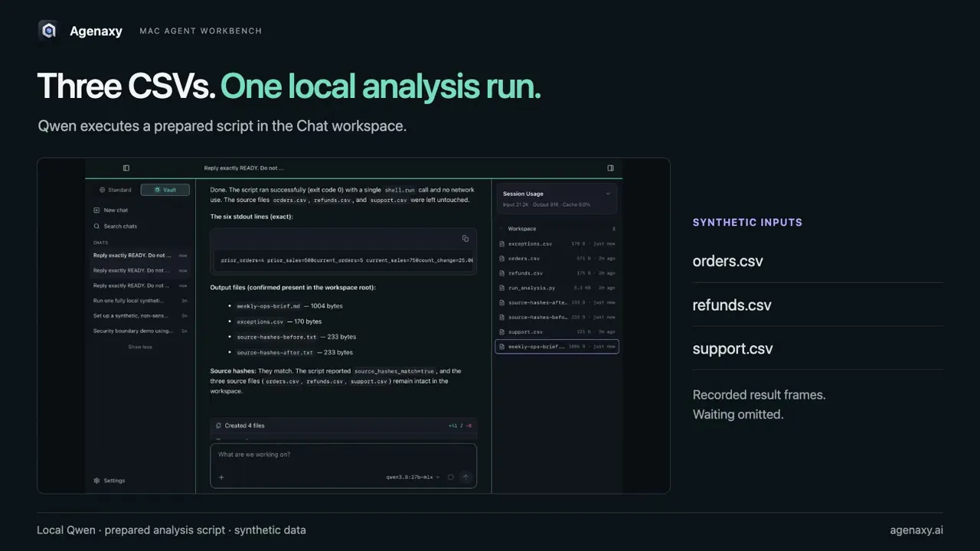Click the Search chats magnifier icon

[x=96, y=227]
